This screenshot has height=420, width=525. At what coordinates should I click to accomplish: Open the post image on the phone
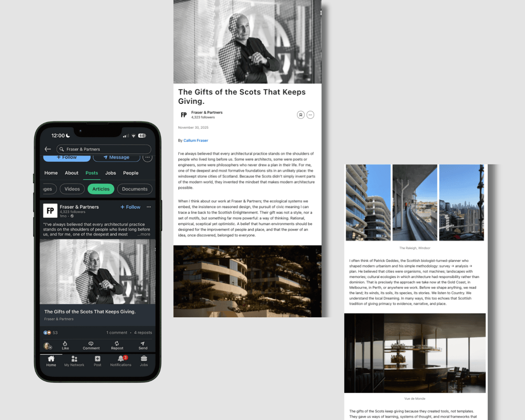[98, 271]
